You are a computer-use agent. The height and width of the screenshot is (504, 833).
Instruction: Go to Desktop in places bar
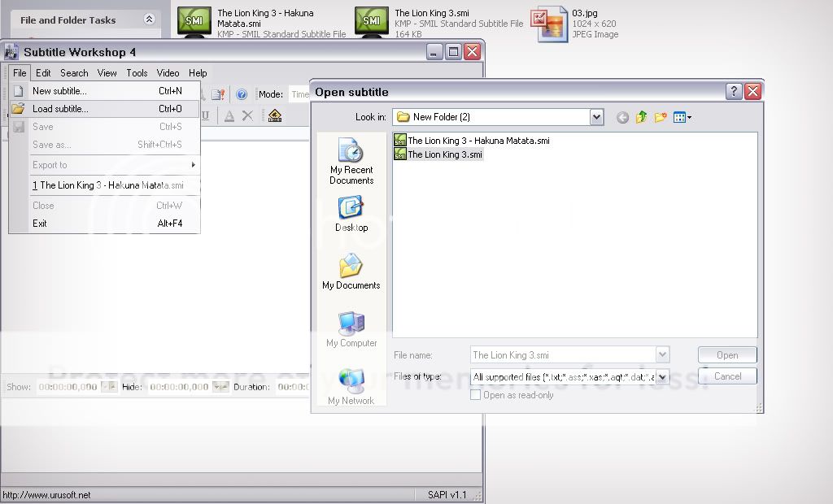click(x=351, y=214)
